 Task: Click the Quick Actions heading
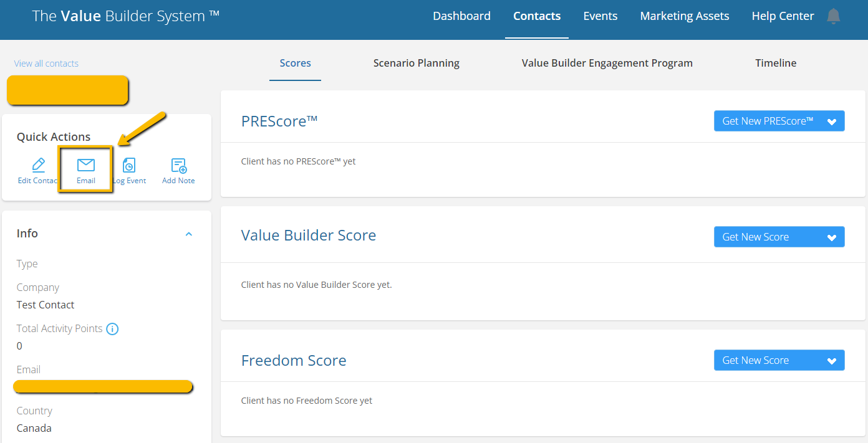click(54, 137)
